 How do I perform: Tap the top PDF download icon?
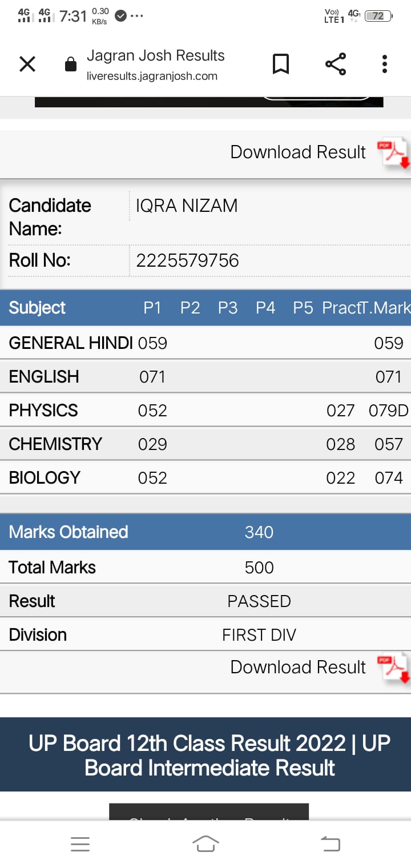tap(394, 152)
